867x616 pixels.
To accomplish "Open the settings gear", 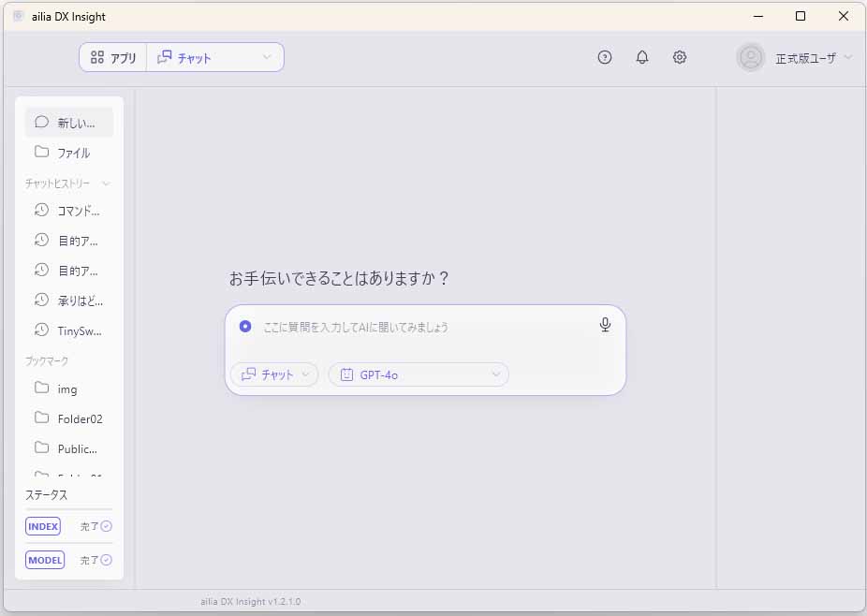I will click(680, 57).
